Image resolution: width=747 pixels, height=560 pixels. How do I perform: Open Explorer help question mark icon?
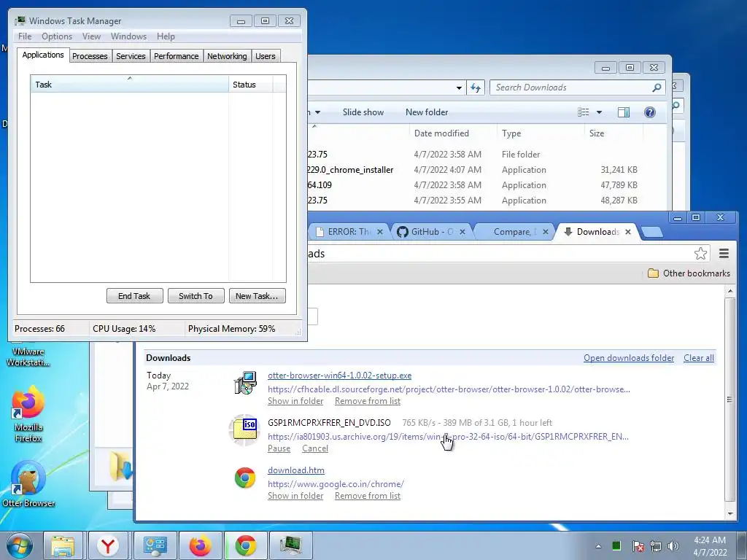click(x=650, y=112)
